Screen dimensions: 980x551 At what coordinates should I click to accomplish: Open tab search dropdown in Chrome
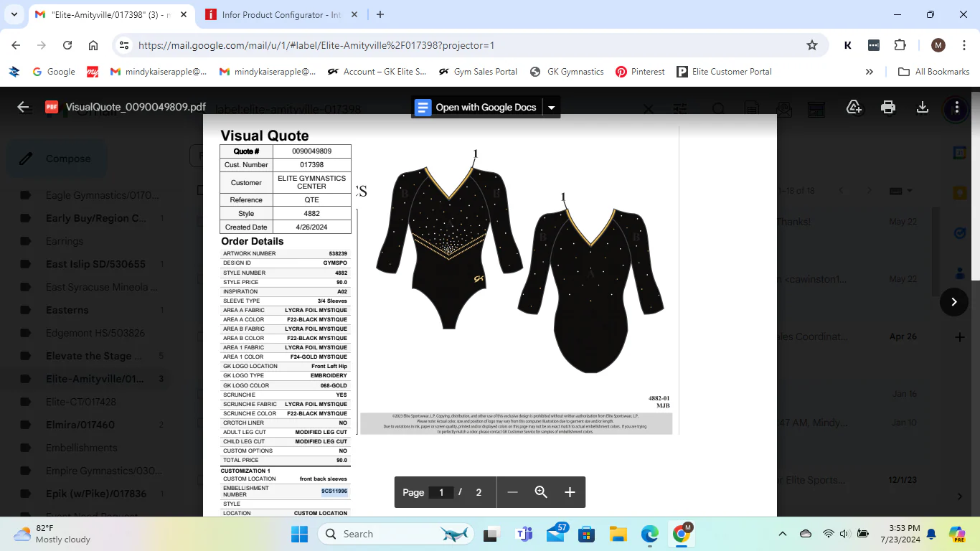point(14,14)
